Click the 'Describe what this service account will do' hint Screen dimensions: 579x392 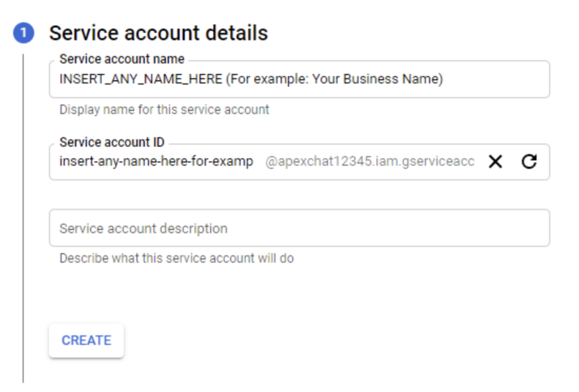pyautogui.click(x=176, y=258)
